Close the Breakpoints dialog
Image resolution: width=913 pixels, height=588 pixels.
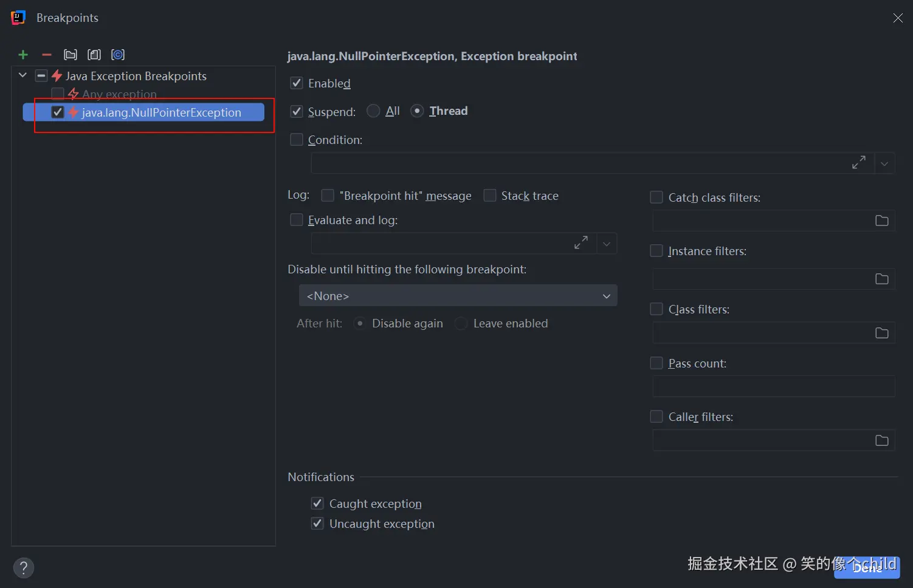pyautogui.click(x=898, y=18)
